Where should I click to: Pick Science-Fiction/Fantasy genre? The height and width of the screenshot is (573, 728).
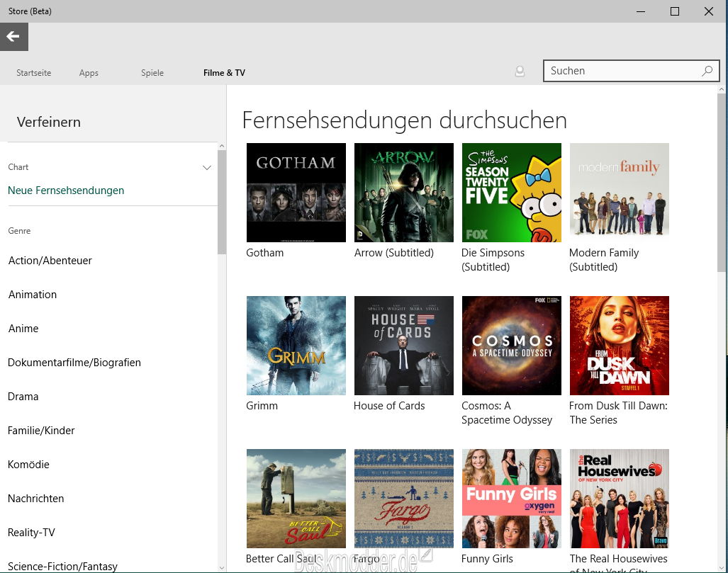(62, 567)
